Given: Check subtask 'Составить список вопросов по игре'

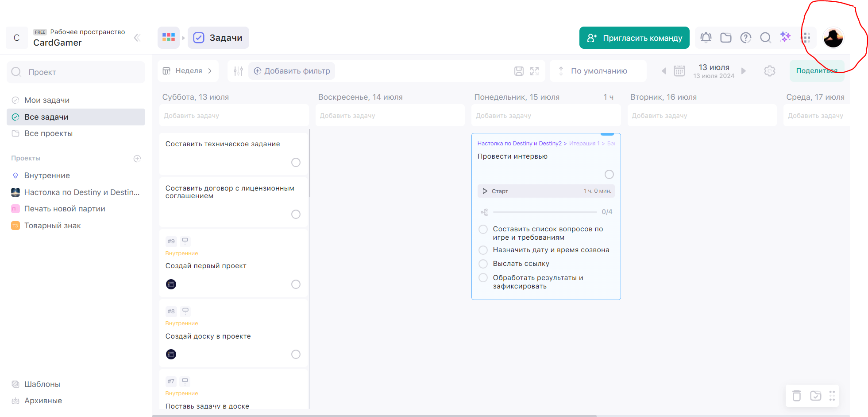Looking at the screenshot, I should [x=483, y=229].
